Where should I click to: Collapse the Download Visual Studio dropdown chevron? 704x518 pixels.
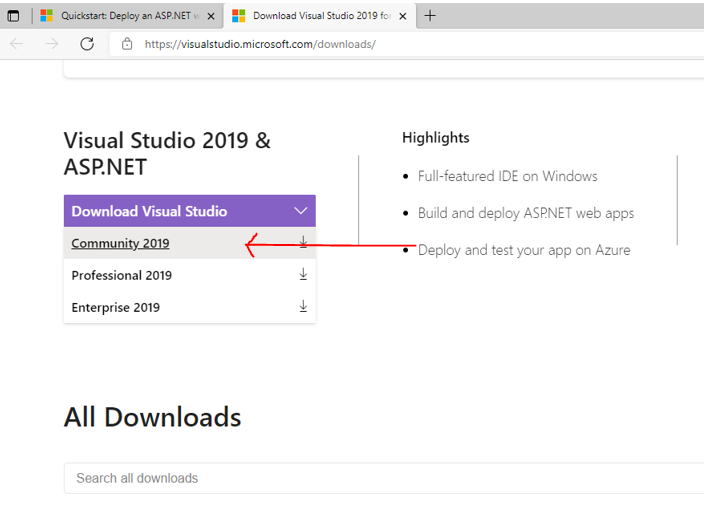[300, 211]
